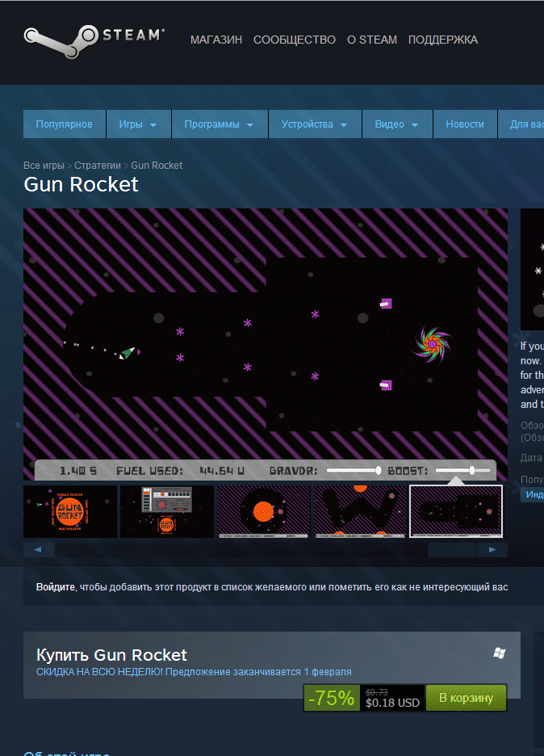Click the Gun Rocket page title
Viewport: 544px width, 756px height.
point(81,184)
